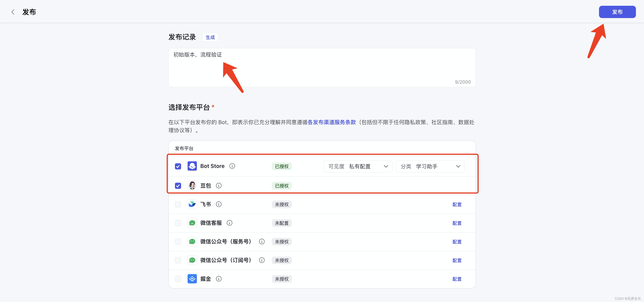Click the info icon next to 微信客服

pos(229,223)
